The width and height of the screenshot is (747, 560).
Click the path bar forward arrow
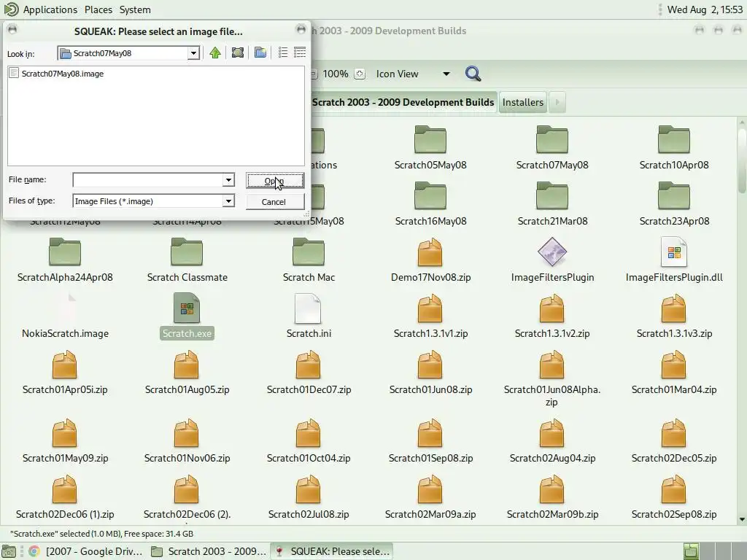[x=557, y=102]
